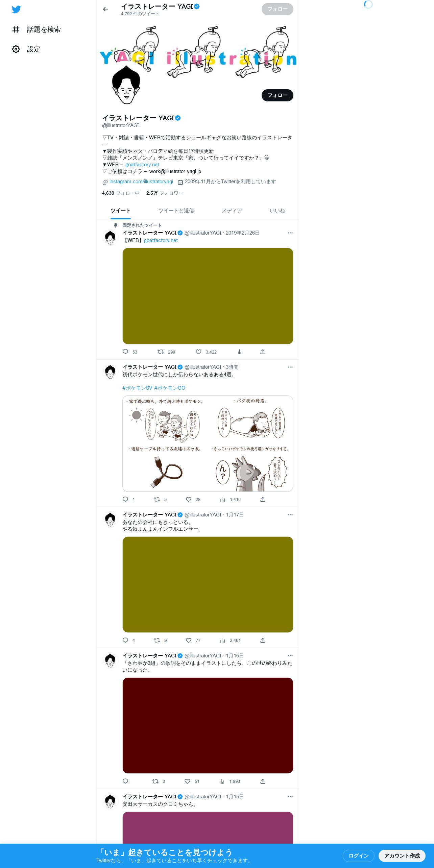Click the #ポケモンSV hashtag
The height and width of the screenshot is (868, 434).
coord(137,388)
